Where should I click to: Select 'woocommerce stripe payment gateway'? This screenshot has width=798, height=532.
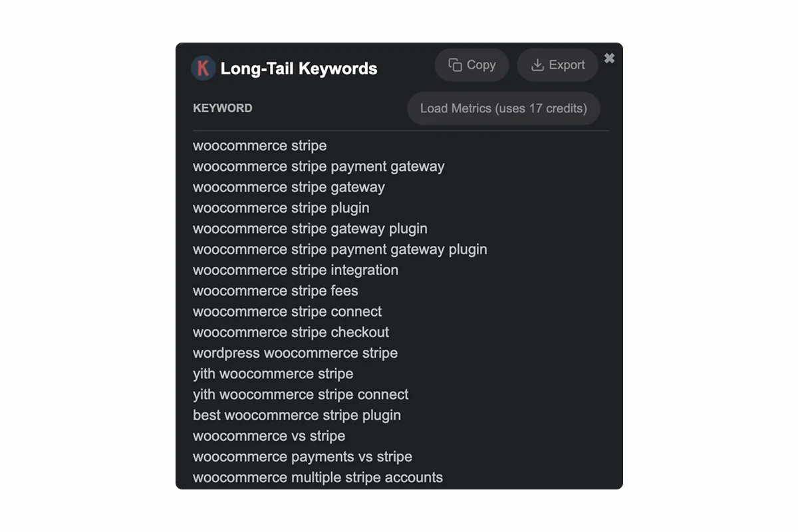[318, 166]
